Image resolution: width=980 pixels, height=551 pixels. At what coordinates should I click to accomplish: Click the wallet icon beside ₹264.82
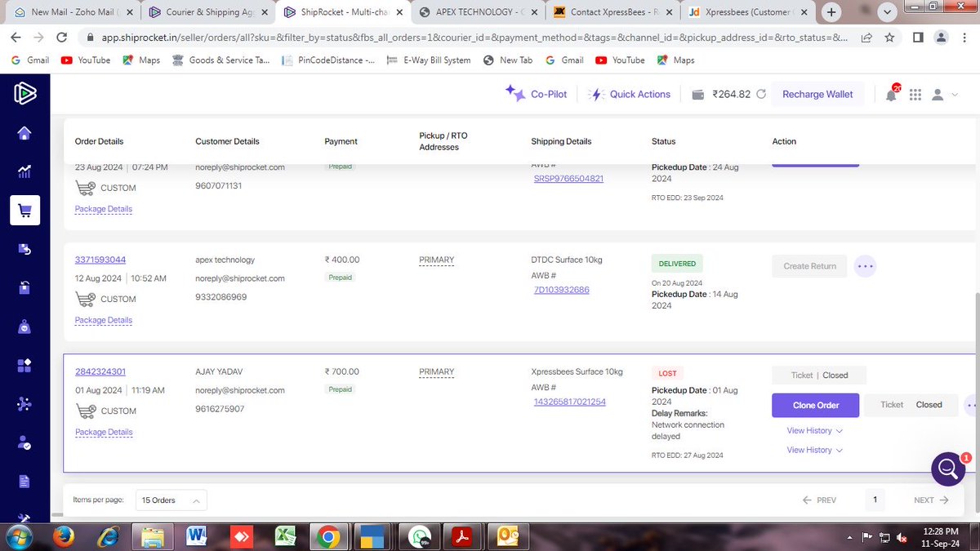(x=698, y=95)
